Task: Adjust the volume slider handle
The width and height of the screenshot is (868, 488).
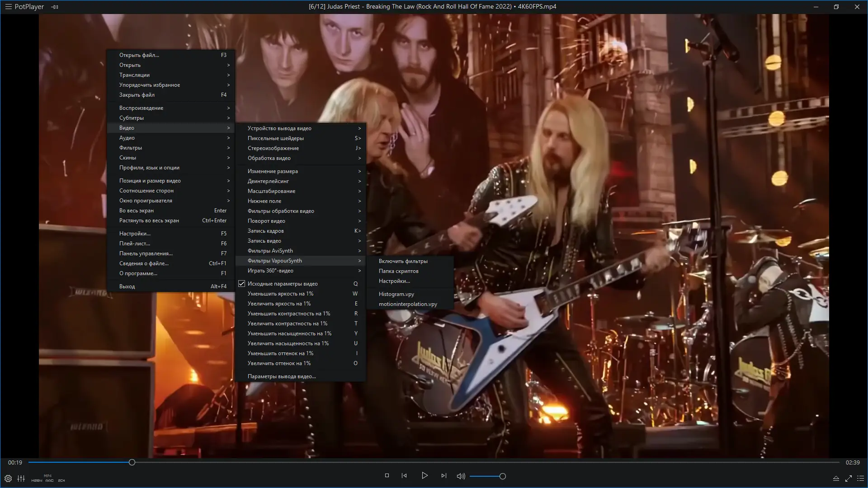Action: tap(502, 476)
